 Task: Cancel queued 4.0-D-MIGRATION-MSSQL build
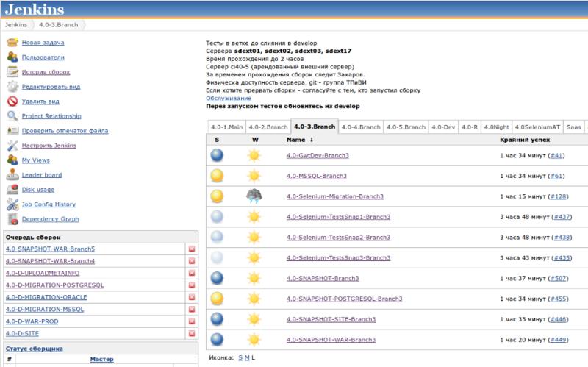click(x=192, y=309)
